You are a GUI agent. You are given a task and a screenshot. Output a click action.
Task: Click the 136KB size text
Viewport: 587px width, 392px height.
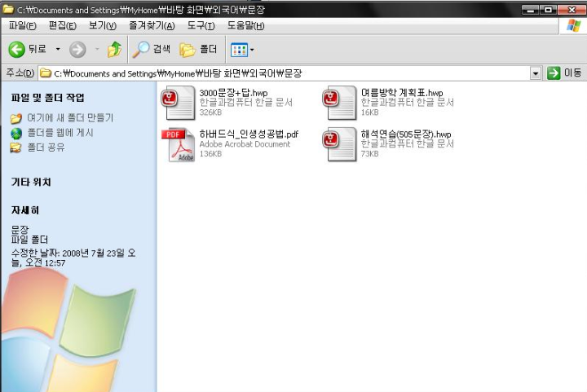[210, 154]
